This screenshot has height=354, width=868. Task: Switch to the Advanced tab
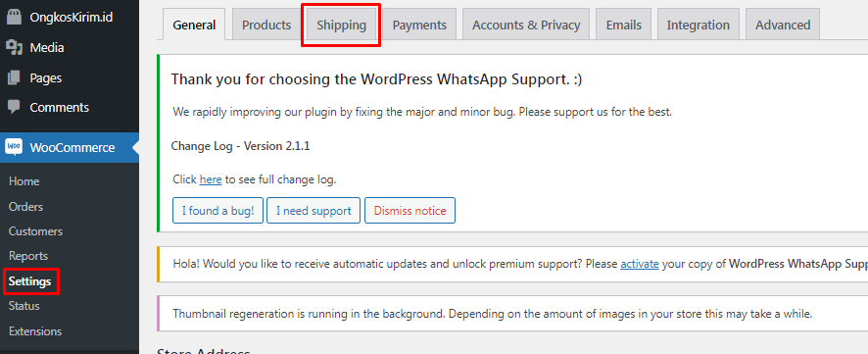point(783,25)
